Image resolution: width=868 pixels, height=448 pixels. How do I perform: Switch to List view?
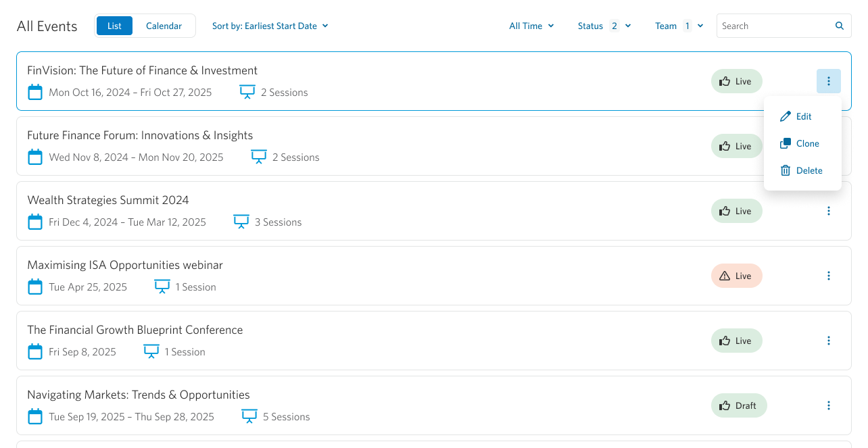114,26
